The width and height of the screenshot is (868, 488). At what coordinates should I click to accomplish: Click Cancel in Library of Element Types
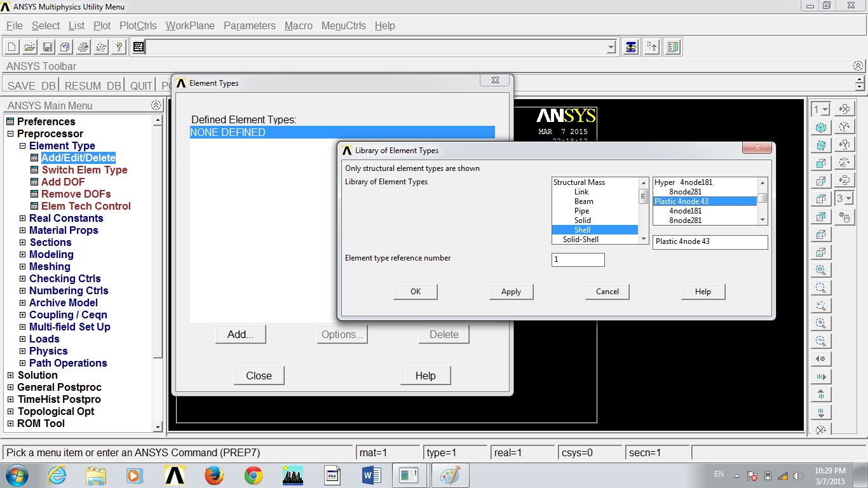tap(607, 292)
